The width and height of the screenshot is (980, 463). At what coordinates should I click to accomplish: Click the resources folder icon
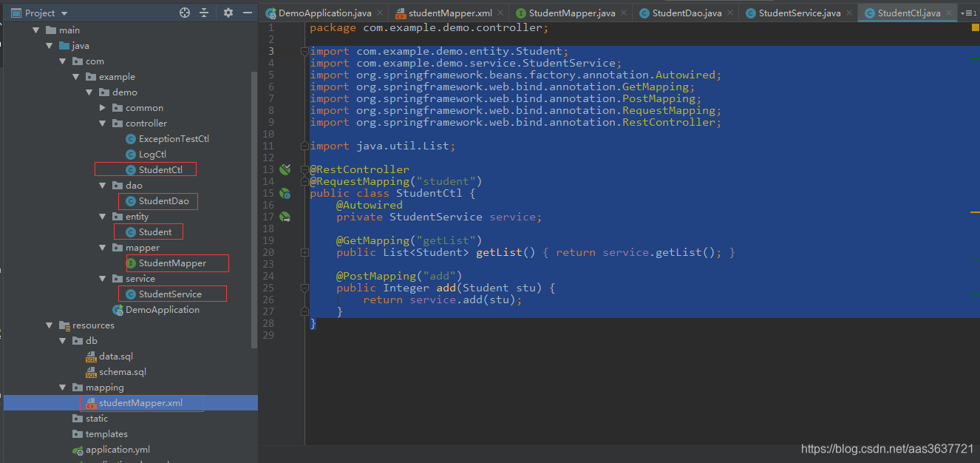click(x=64, y=325)
